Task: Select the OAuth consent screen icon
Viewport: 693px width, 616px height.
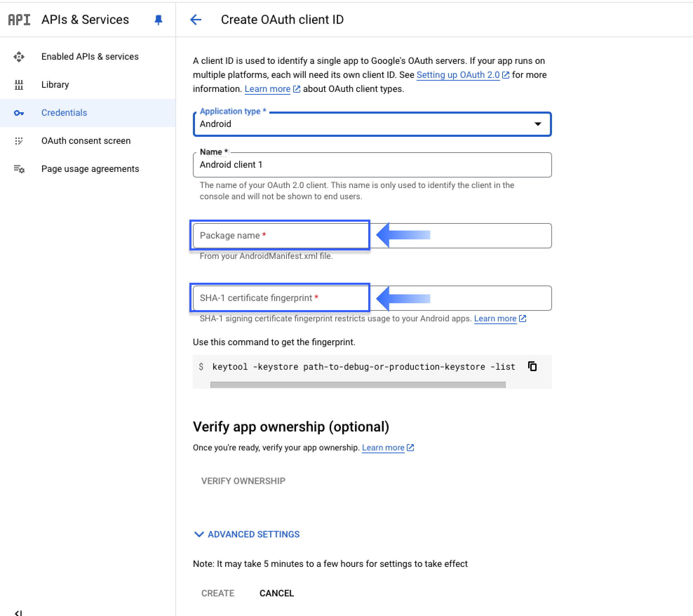Action: (x=19, y=141)
